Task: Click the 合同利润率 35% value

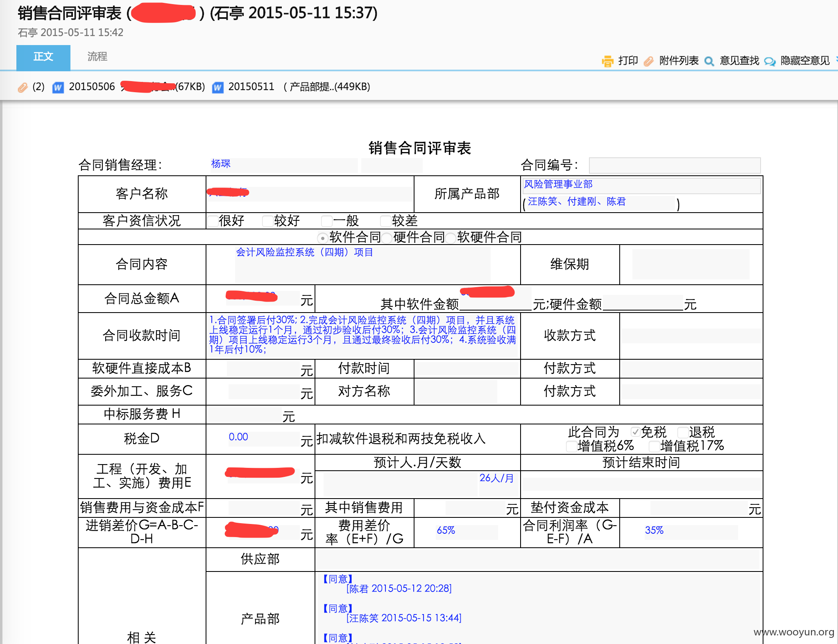Action: (654, 531)
